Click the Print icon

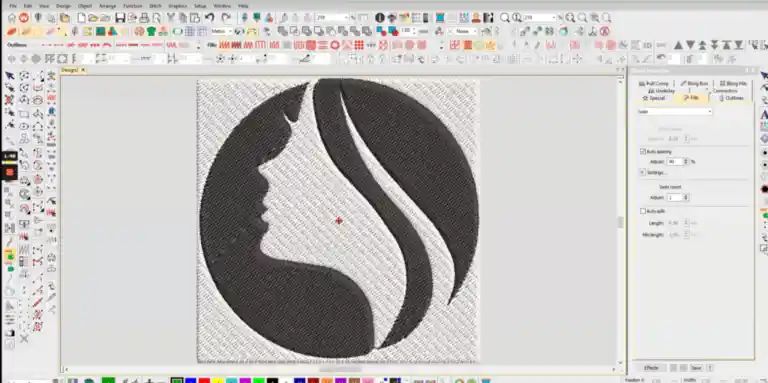(144, 18)
